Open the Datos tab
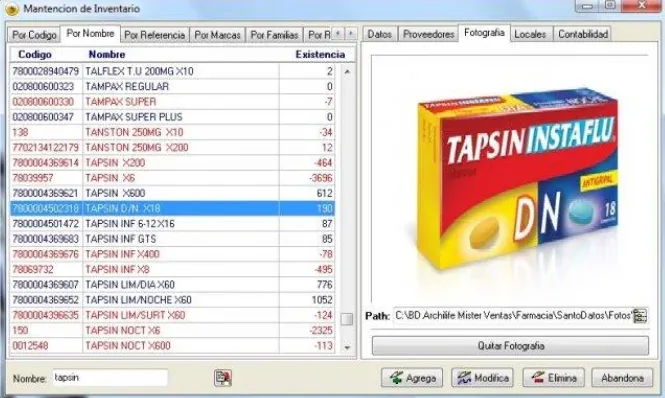 click(379, 34)
